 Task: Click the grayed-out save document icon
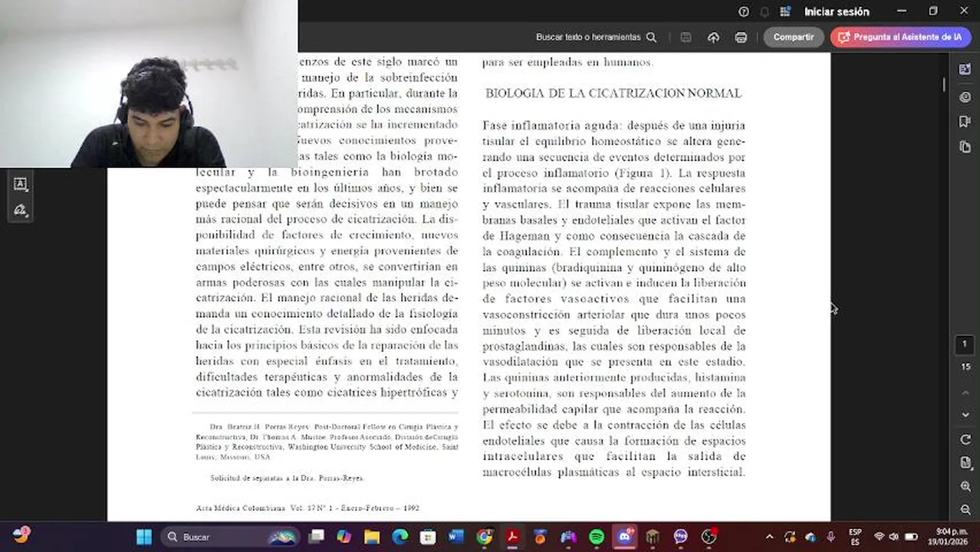tap(686, 37)
